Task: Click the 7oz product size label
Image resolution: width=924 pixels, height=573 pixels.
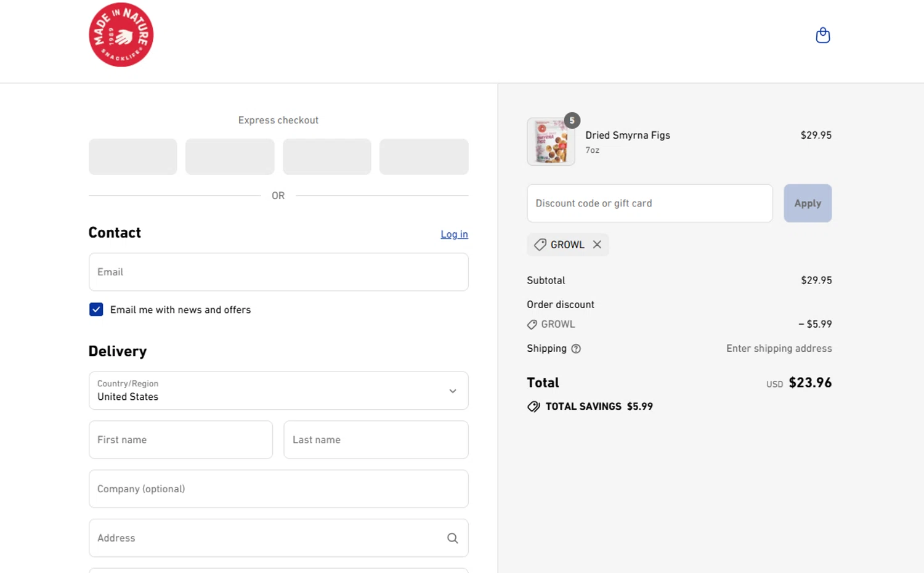Action: coord(592,150)
